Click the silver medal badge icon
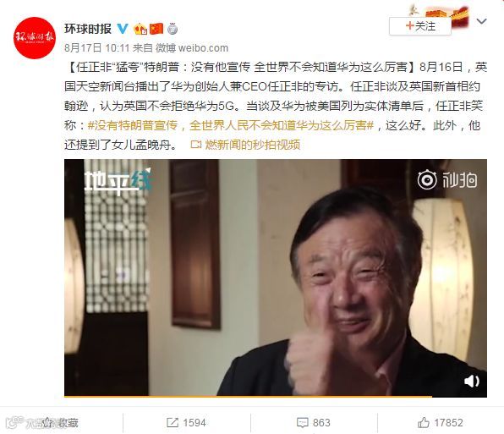 point(173,29)
